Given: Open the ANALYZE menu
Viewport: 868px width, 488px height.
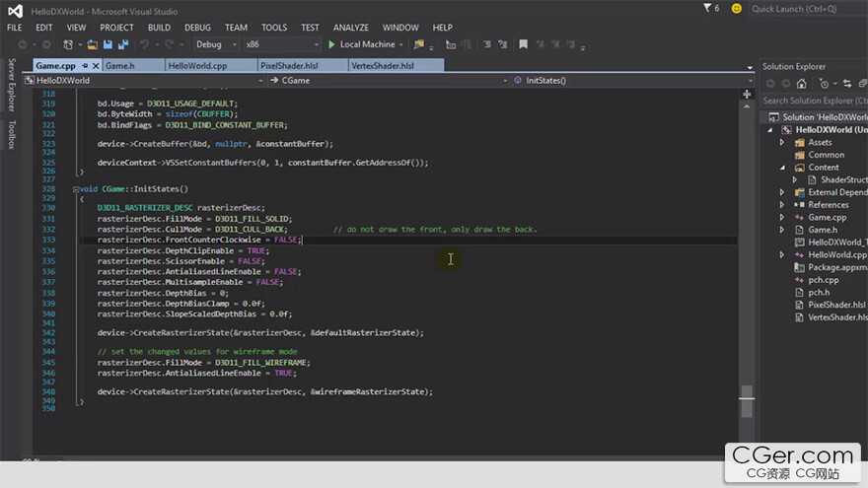Looking at the screenshot, I should (x=350, y=28).
